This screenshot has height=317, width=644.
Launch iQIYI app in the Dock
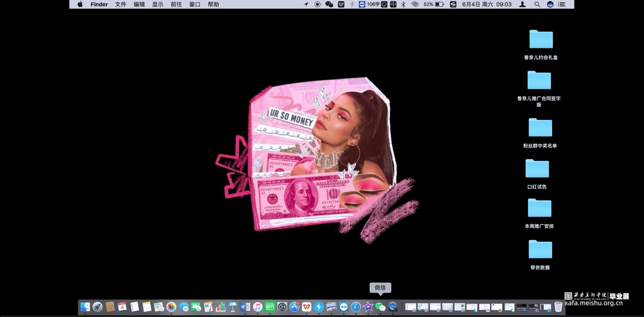270,307
